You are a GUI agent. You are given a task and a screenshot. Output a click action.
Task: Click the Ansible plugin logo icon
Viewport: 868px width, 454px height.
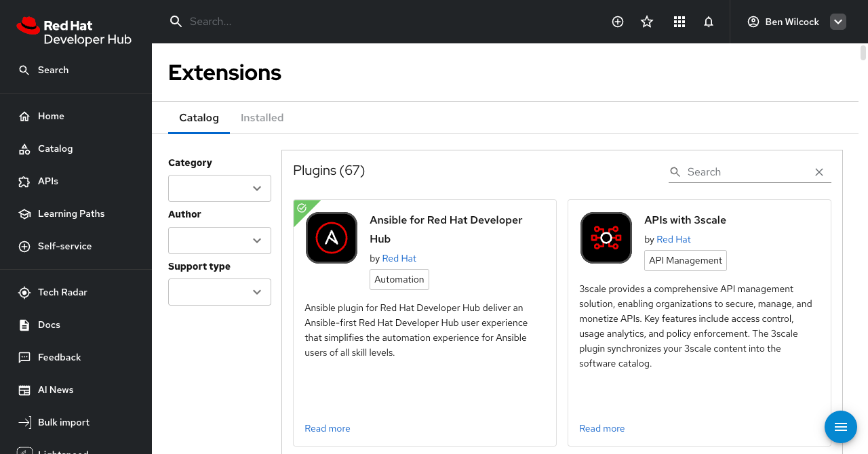point(332,238)
